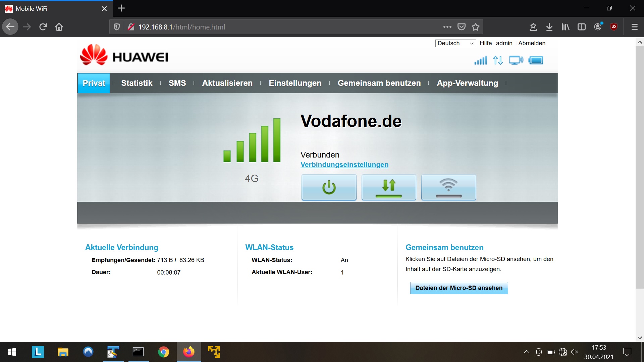Click the browser home icon
The height and width of the screenshot is (362, 644).
pos(59,27)
